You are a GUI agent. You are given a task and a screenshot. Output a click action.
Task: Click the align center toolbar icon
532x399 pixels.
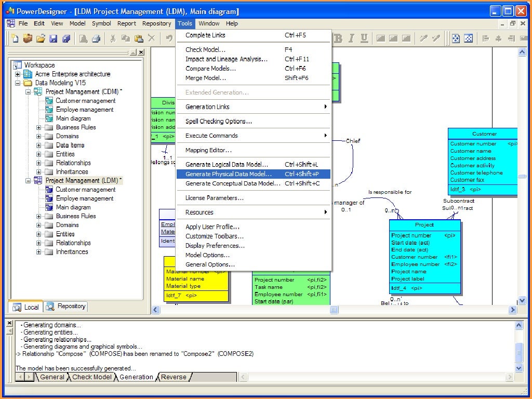coord(498,38)
